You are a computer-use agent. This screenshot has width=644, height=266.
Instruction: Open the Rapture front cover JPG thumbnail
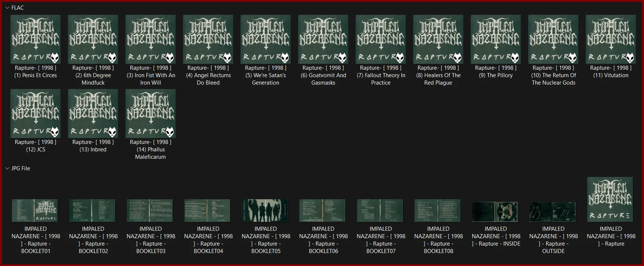click(x=610, y=200)
